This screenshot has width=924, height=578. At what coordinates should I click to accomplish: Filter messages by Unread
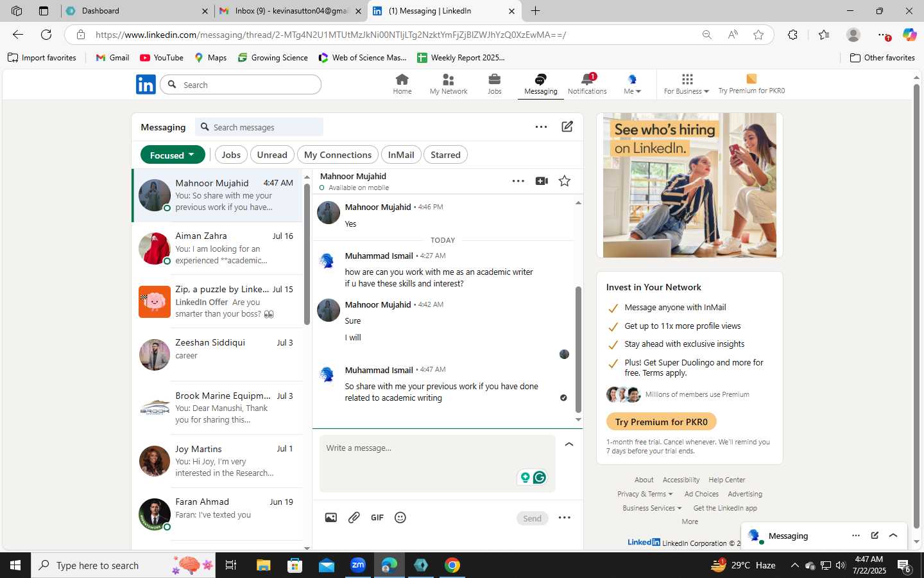[x=272, y=155]
